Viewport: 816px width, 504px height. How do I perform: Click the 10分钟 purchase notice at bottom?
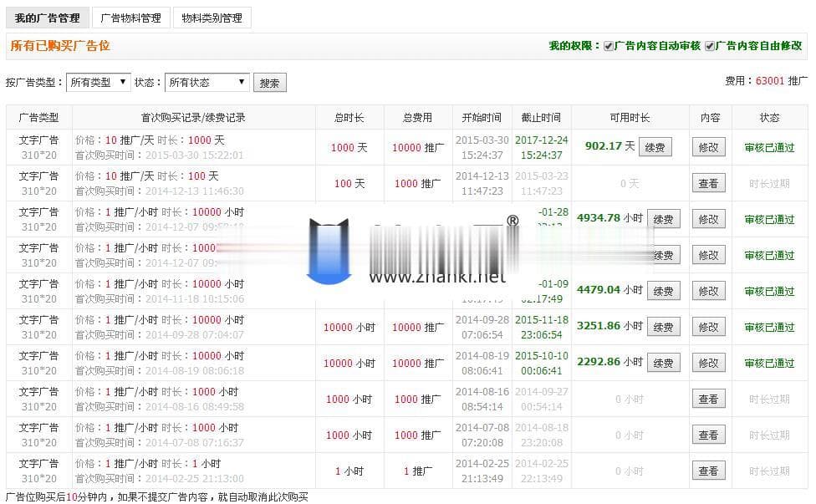tap(156, 497)
